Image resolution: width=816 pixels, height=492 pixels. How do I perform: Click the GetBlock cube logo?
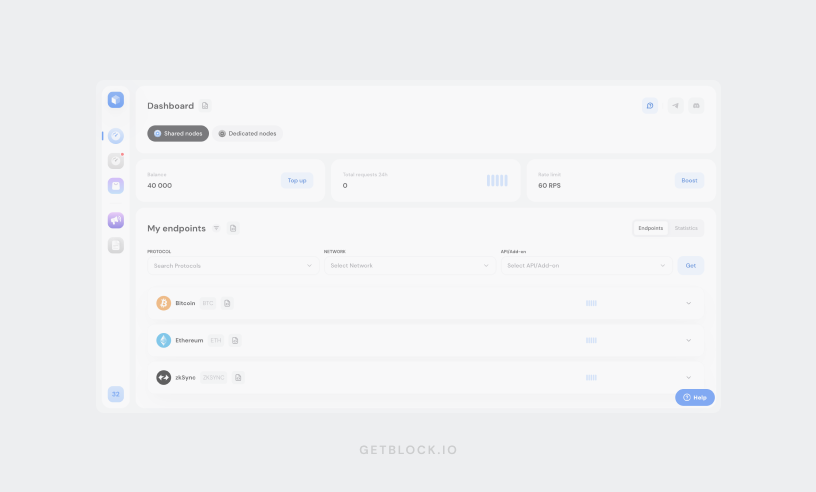coord(116,99)
